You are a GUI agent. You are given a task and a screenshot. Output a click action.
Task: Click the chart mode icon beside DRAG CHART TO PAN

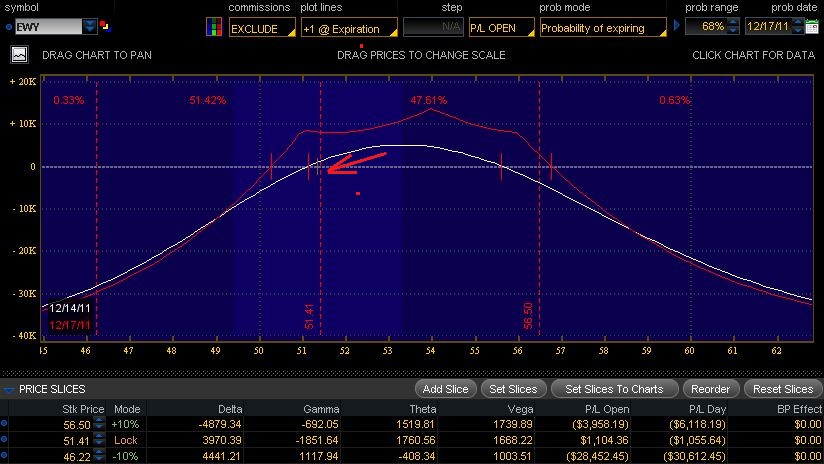click(19, 55)
